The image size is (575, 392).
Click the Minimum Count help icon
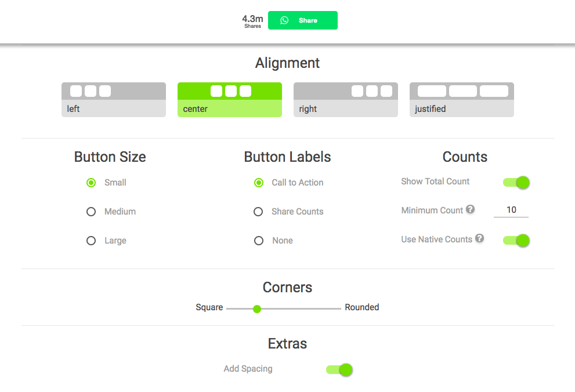pos(470,209)
